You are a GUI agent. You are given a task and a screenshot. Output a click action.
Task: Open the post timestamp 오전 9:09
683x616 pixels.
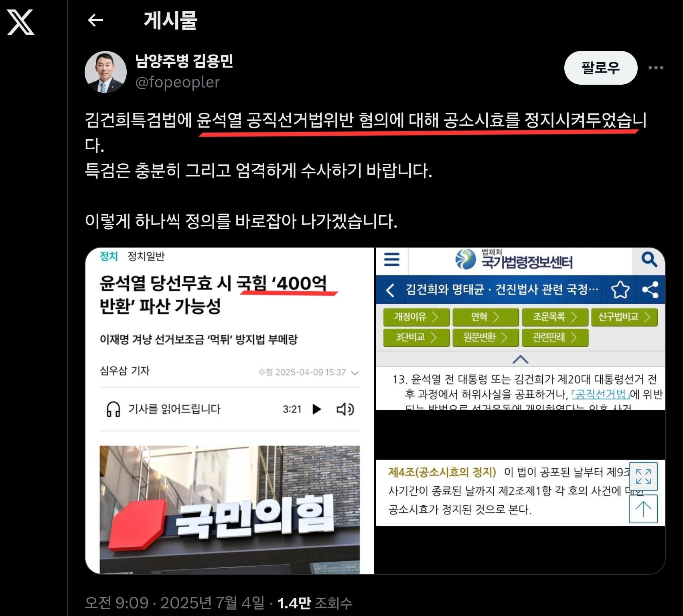(x=175, y=603)
